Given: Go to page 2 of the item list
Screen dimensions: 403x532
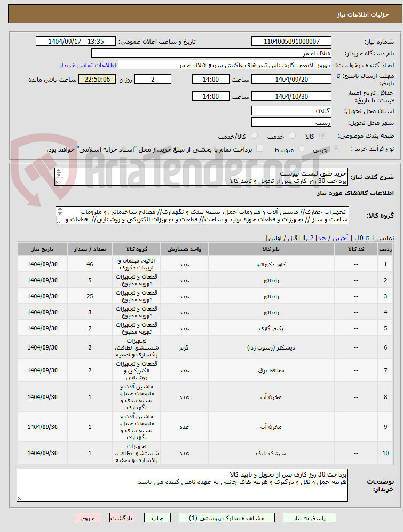Looking at the screenshot, I should (312, 238).
